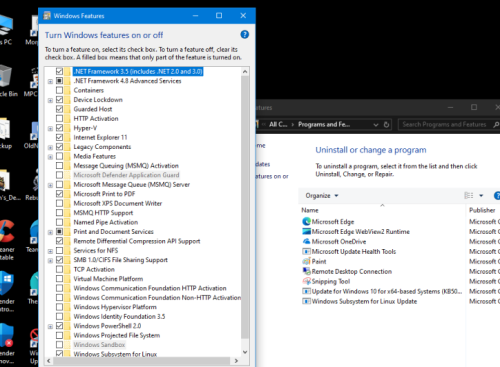Toggle the Internet Explorer 11 checkbox
The width and height of the screenshot is (500, 367).
[59, 137]
